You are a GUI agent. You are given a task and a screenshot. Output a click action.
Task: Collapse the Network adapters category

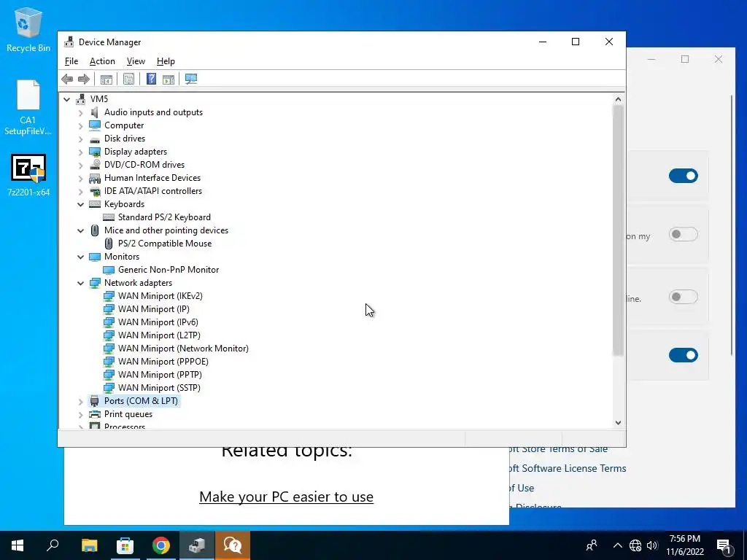click(x=80, y=283)
